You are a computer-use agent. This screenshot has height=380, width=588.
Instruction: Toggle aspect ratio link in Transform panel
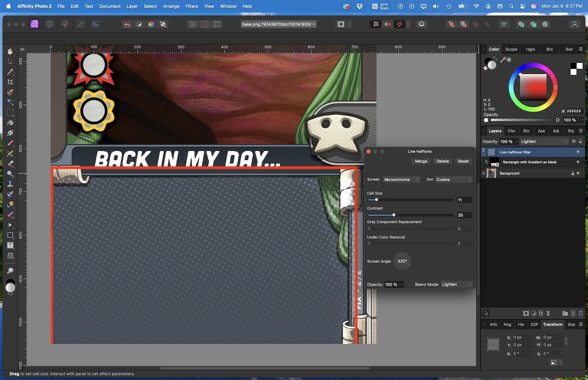(566, 341)
